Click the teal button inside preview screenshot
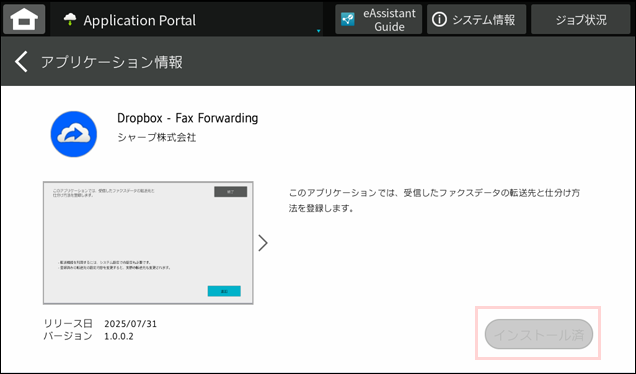The height and width of the screenshot is (374, 636). click(224, 291)
